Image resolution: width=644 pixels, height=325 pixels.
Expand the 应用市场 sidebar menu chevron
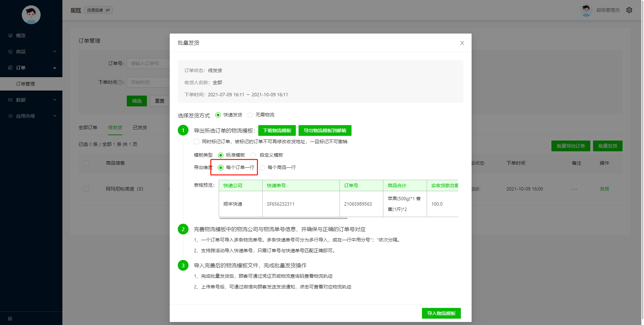click(55, 116)
